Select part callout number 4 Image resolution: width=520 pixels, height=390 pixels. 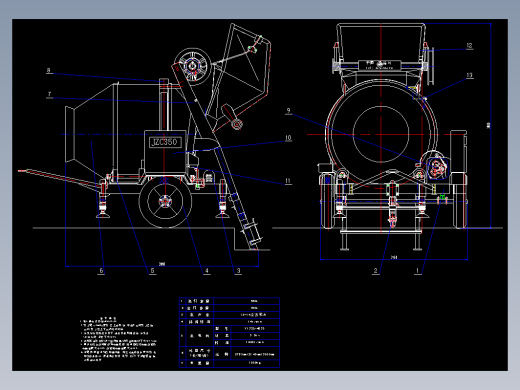pos(207,271)
